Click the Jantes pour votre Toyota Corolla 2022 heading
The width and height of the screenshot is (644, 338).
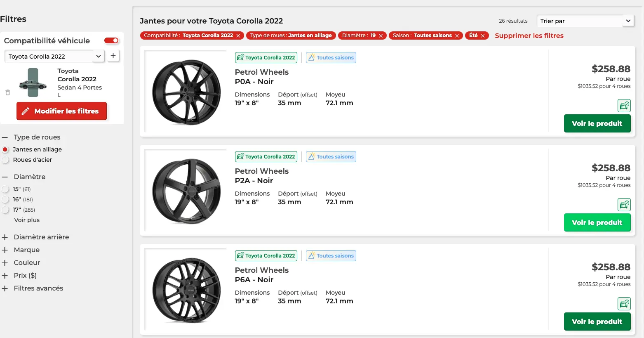pyautogui.click(x=211, y=21)
